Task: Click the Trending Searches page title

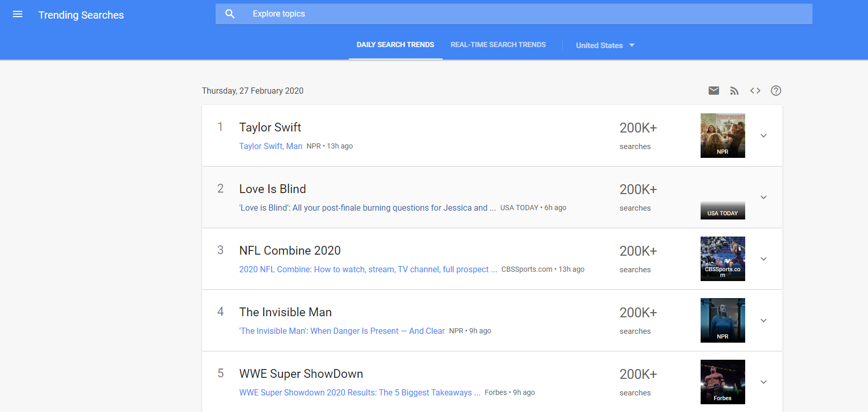Action: click(81, 15)
